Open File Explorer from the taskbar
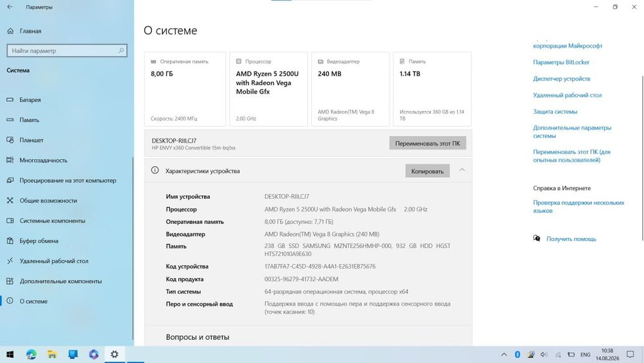644x363 pixels. (52, 355)
